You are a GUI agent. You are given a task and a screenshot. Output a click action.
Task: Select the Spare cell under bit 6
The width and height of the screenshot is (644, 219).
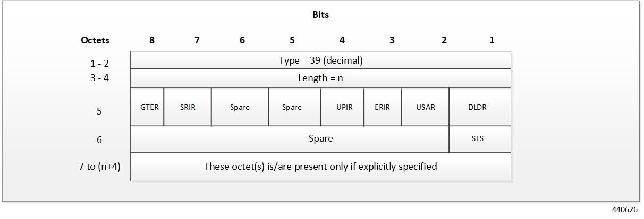pos(240,107)
